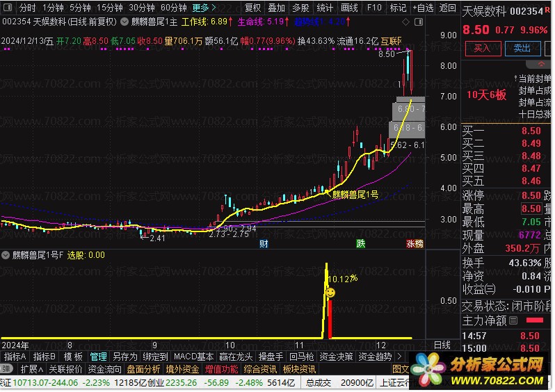This screenshot has height=392, width=555.
Task: Open the 多股 multi-stock view
Action: pos(300,8)
